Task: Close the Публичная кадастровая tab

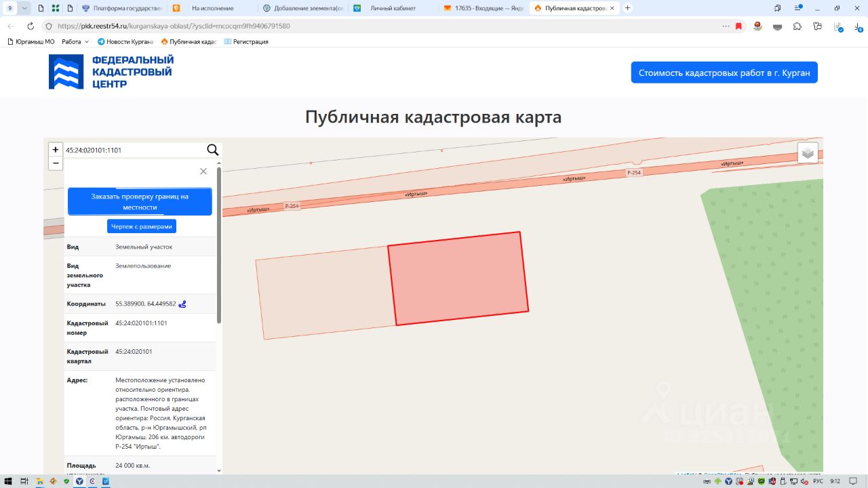Action: pos(612,8)
